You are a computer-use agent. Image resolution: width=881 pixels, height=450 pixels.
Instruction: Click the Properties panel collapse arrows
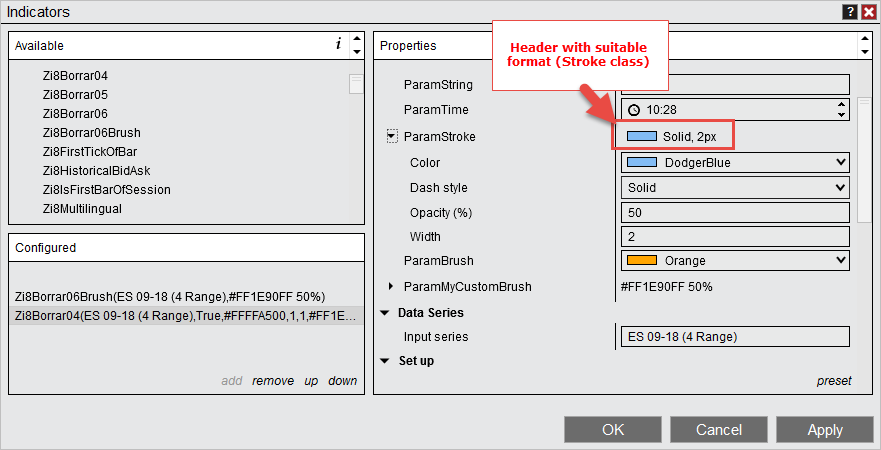[x=863, y=45]
